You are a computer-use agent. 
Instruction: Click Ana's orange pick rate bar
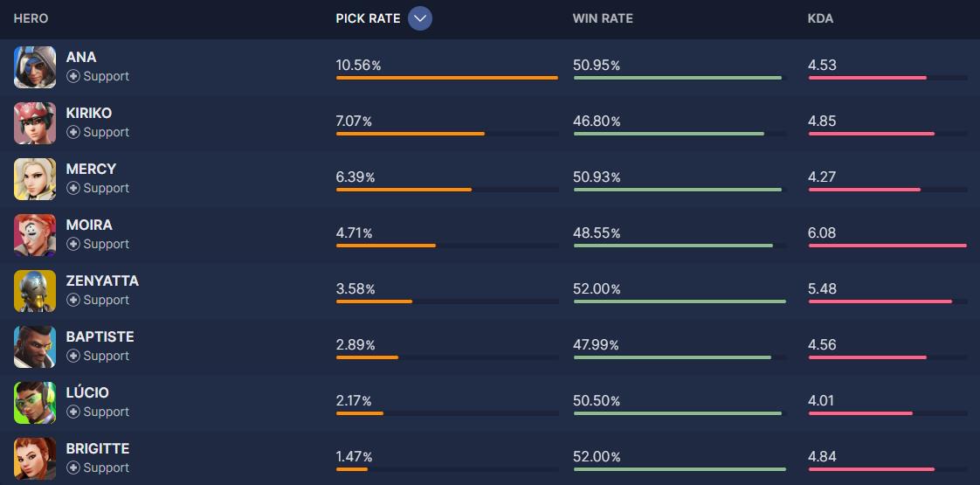tap(446, 78)
